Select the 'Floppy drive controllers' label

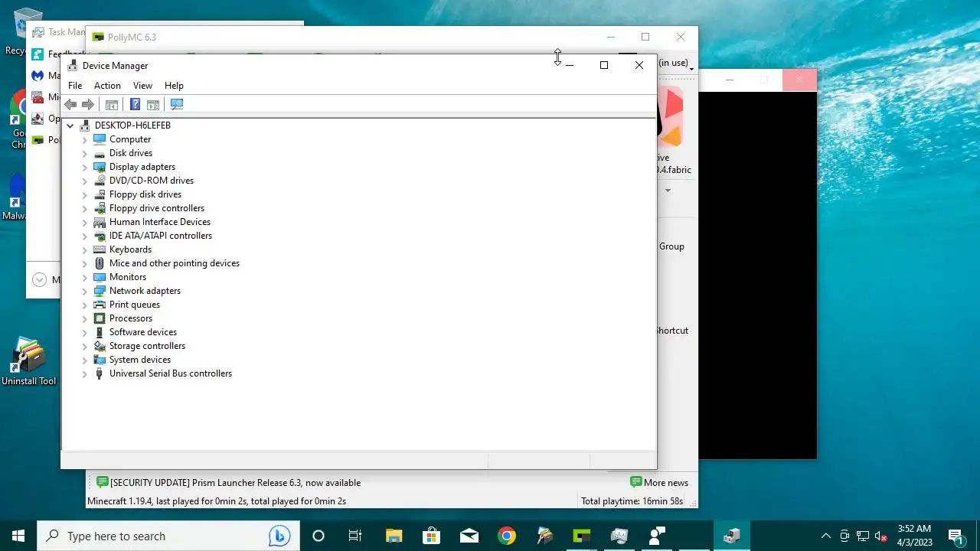[157, 208]
